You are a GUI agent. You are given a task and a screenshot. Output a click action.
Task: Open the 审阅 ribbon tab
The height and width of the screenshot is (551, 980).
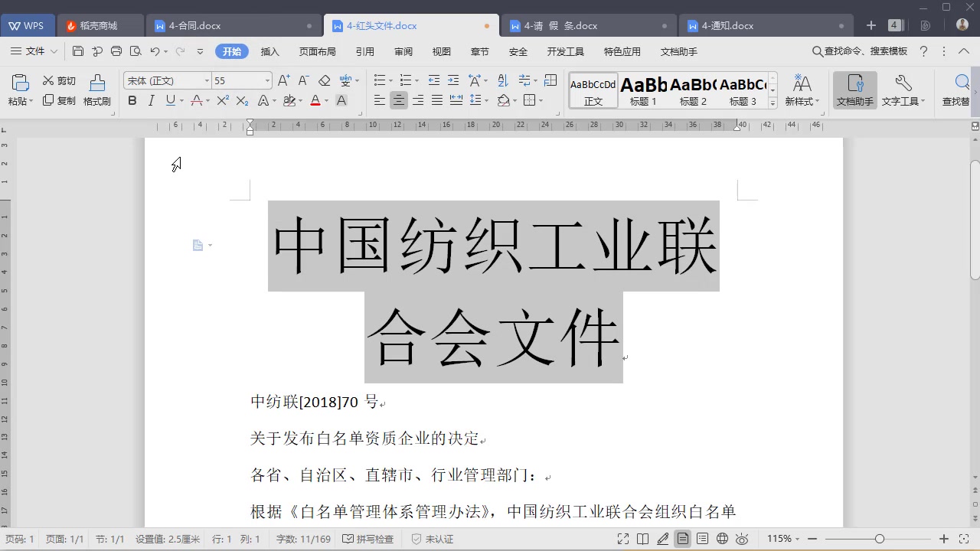[x=403, y=52]
